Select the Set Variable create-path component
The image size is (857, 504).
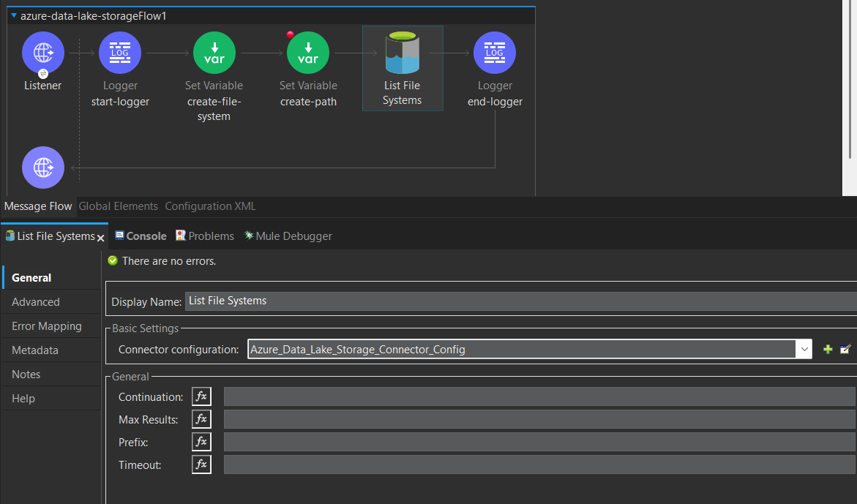point(307,52)
